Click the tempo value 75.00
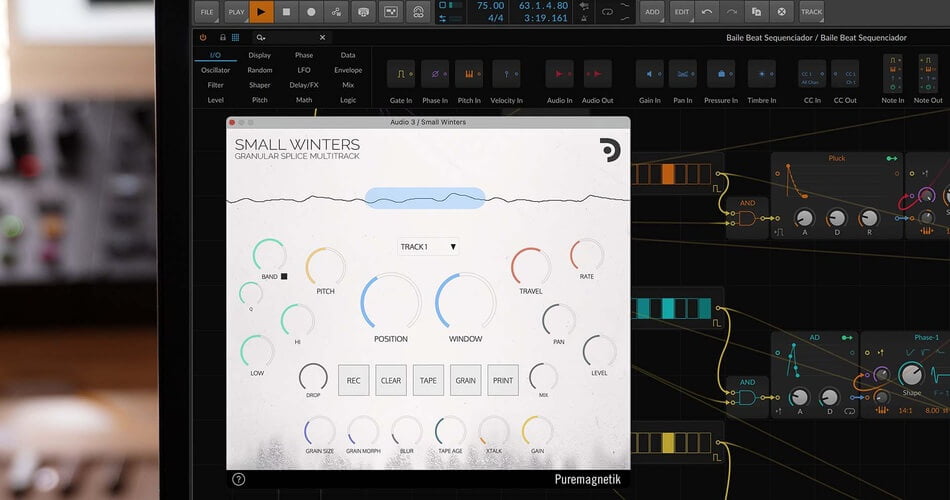This screenshot has width=950, height=500. tap(490, 5)
